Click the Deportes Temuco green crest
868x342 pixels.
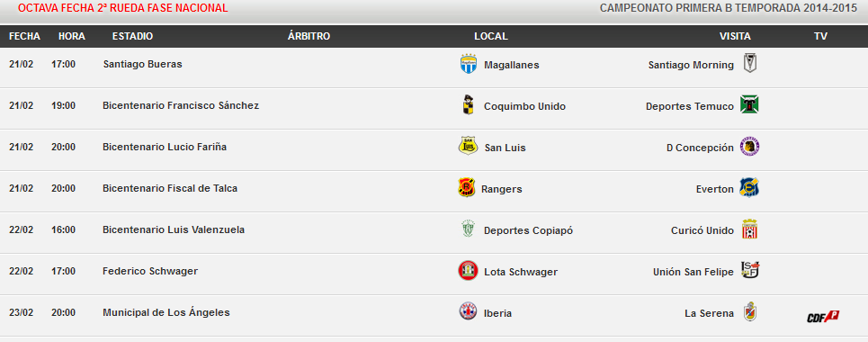(x=749, y=104)
